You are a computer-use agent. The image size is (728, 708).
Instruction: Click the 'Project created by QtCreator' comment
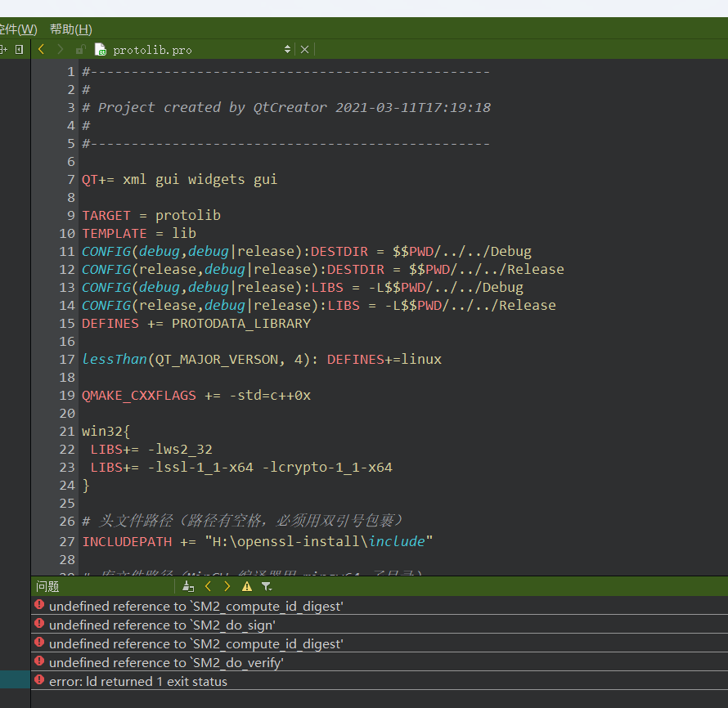pos(286,108)
